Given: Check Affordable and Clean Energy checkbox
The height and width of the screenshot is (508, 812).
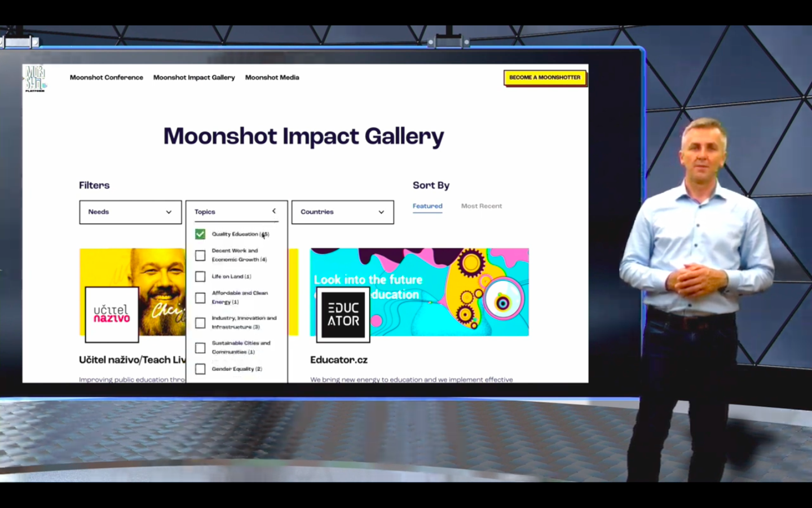Looking at the screenshot, I should [200, 298].
